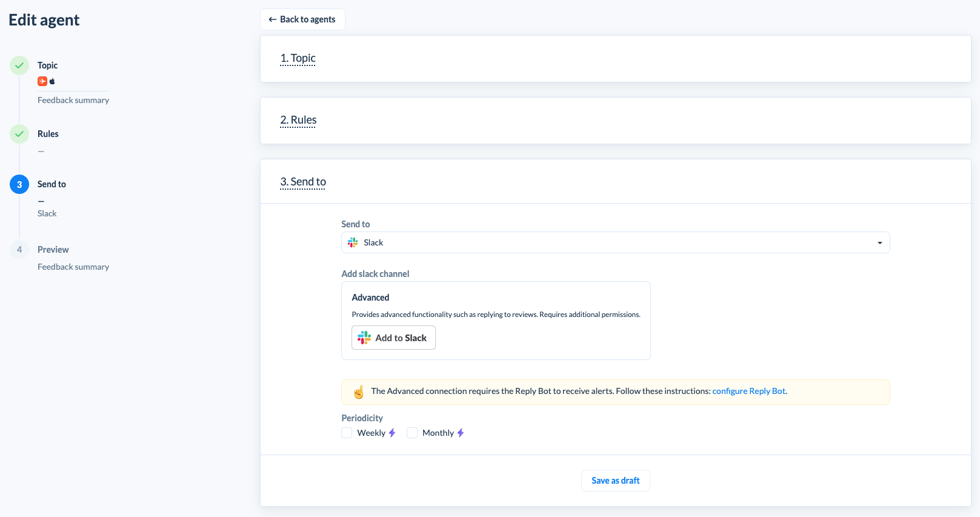Click the pointing finger emoji in notice
This screenshot has width=980, height=517.
359,392
